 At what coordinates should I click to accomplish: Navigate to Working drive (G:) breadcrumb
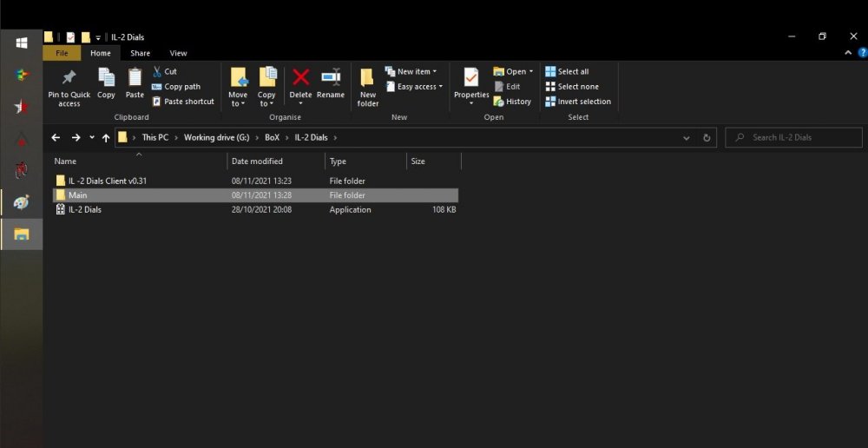216,137
